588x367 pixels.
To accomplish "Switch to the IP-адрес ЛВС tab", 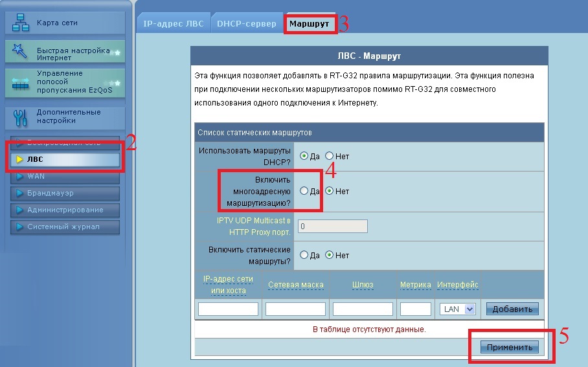I will 174,23.
